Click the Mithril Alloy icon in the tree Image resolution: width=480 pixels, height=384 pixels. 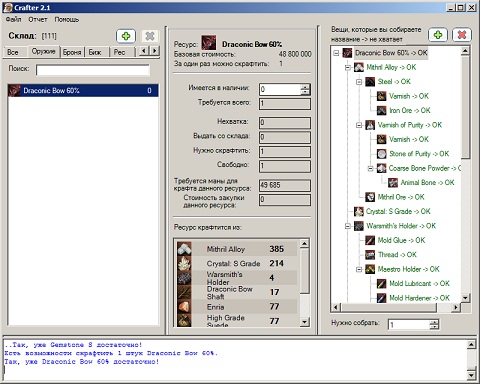coord(359,67)
